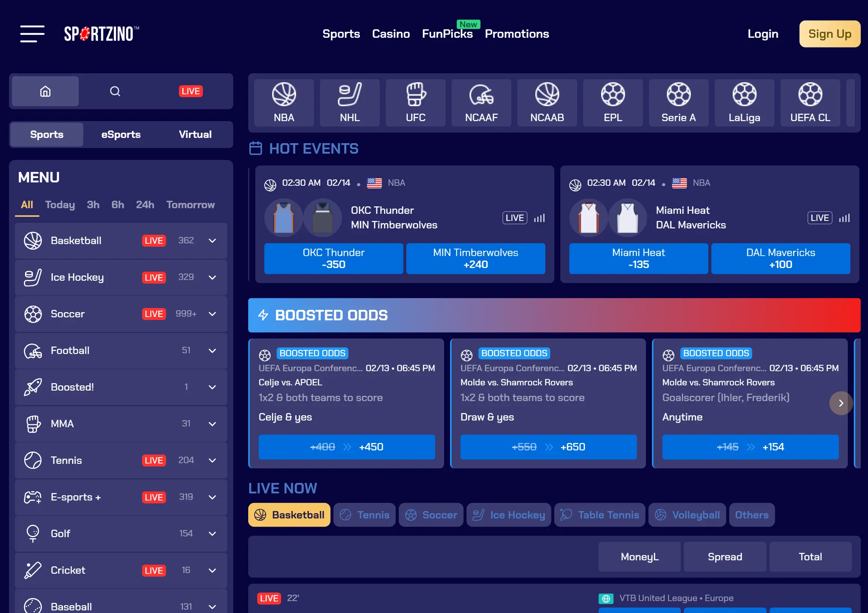Viewport: 868px width, 613px height.
Task: Select the Tomorrow time filter
Action: pyautogui.click(x=191, y=205)
